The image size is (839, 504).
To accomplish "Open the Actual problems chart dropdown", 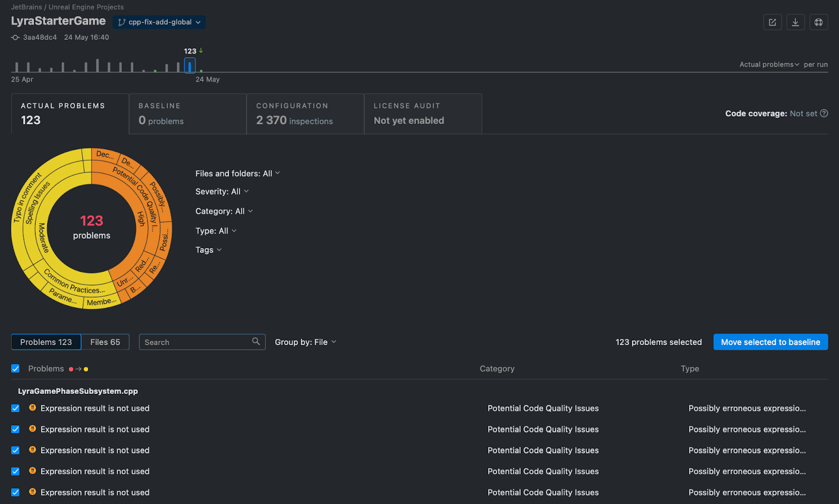I will 769,65.
